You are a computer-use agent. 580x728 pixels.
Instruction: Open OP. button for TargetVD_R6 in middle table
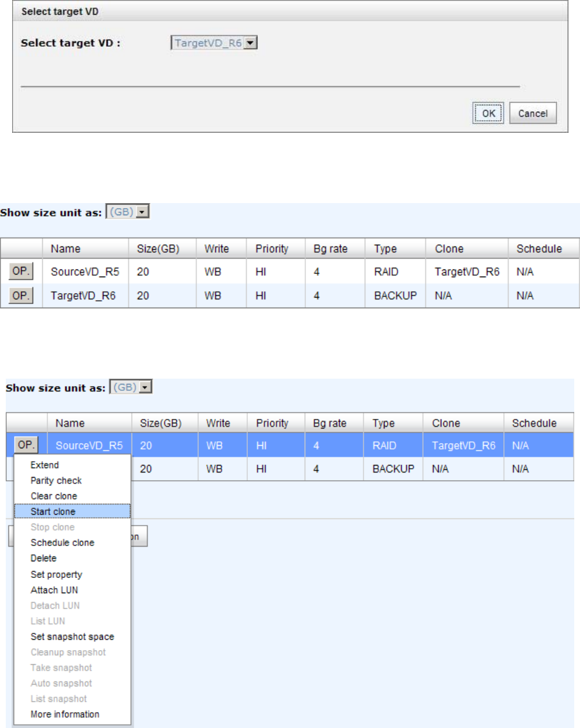pos(21,295)
